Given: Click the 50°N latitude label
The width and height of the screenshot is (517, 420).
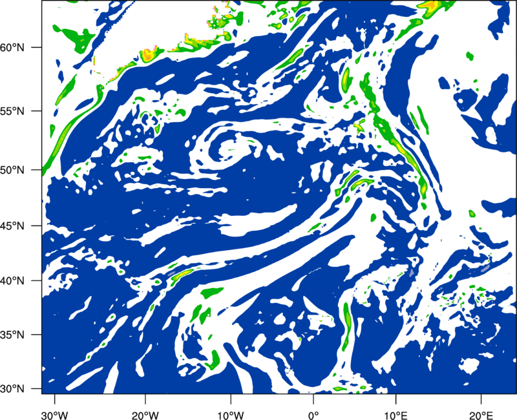Looking at the screenshot, I should tap(12, 170).
